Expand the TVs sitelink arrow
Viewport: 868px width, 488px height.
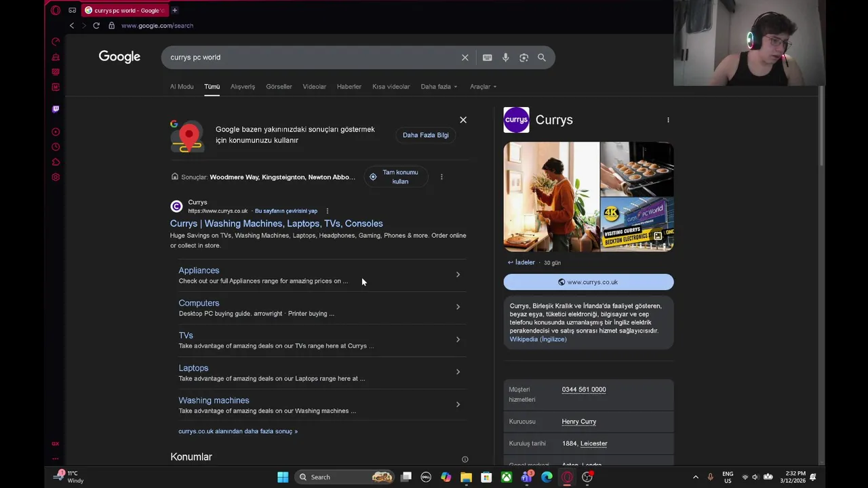[x=458, y=340]
